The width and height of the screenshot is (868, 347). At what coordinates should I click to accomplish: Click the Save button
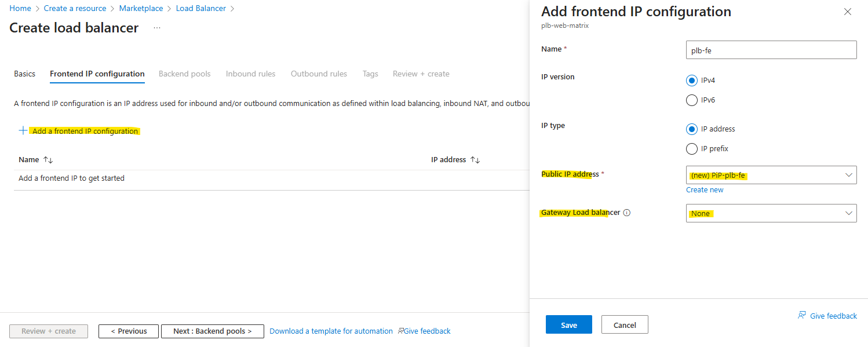tap(568, 325)
